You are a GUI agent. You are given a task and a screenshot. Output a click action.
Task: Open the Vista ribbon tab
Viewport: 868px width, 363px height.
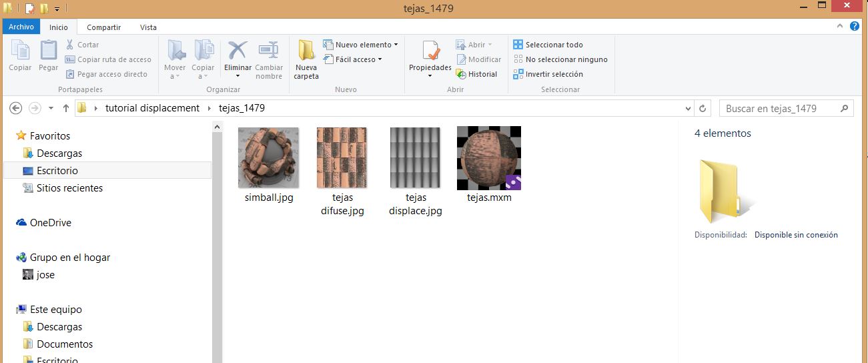point(148,27)
